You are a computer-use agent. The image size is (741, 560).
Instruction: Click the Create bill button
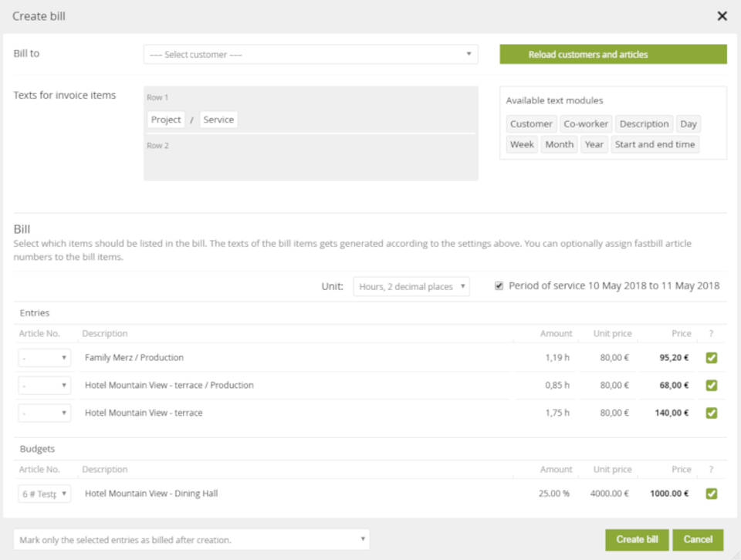point(637,539)
